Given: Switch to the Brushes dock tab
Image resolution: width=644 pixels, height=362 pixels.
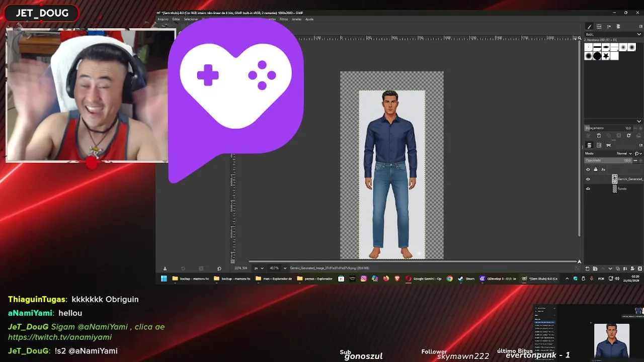Looking at the screenshot, I should pos(589,27).
